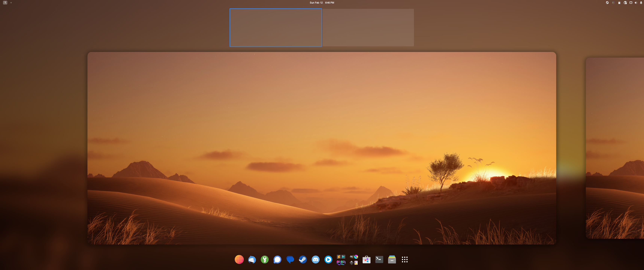The image size is (644, 270).
Task: Open Signal messenger from the dock
Action: (x=277, y=259)
